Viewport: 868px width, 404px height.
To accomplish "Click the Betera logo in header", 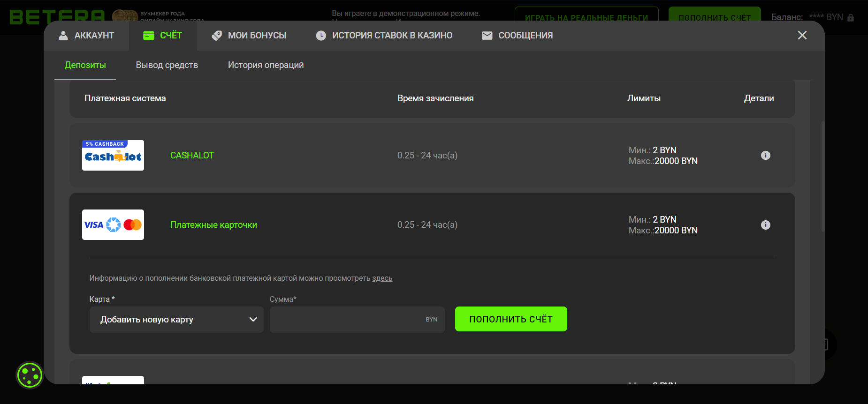I will (57, 17).
